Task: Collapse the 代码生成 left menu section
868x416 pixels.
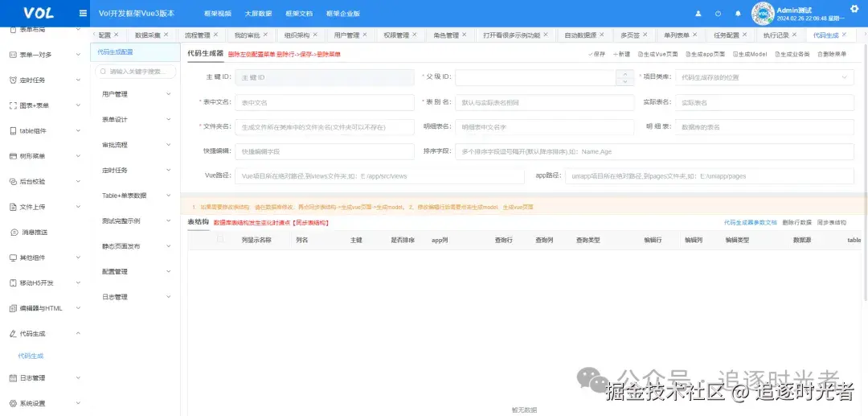Action: (x=77, y=333)
